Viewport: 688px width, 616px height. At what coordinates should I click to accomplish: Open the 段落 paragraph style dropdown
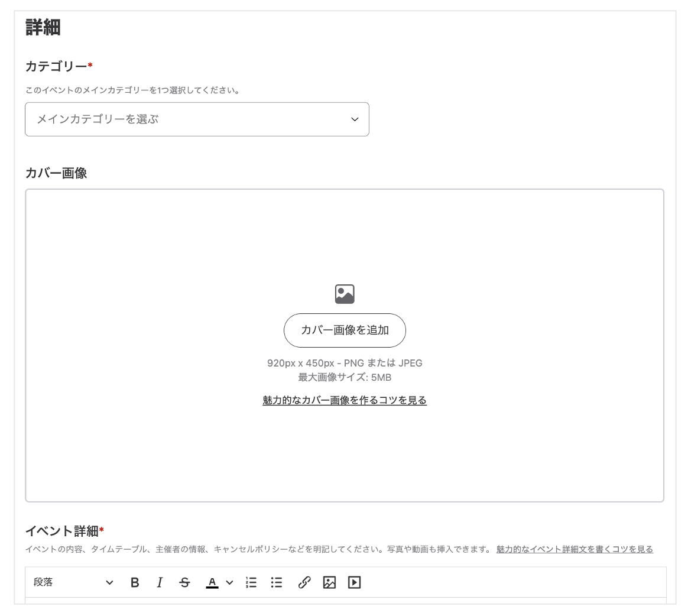71,582
